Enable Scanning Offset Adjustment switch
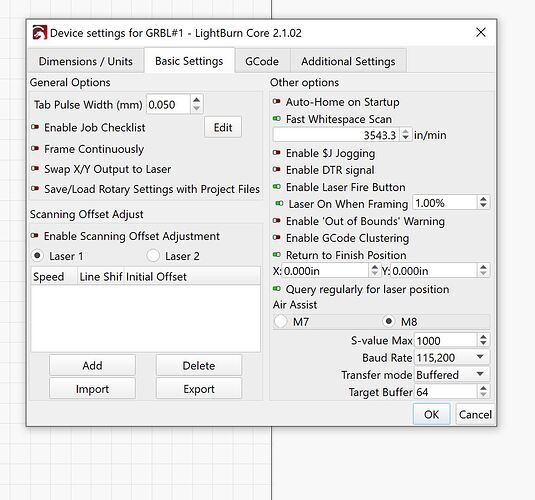This screenshot has width=535, height=500. 35,235
